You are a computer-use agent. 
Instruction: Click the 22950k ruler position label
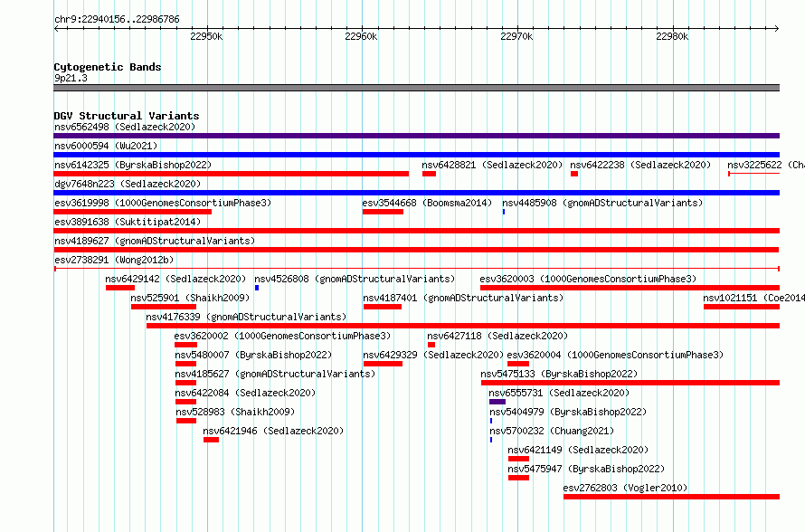point(206,36)
